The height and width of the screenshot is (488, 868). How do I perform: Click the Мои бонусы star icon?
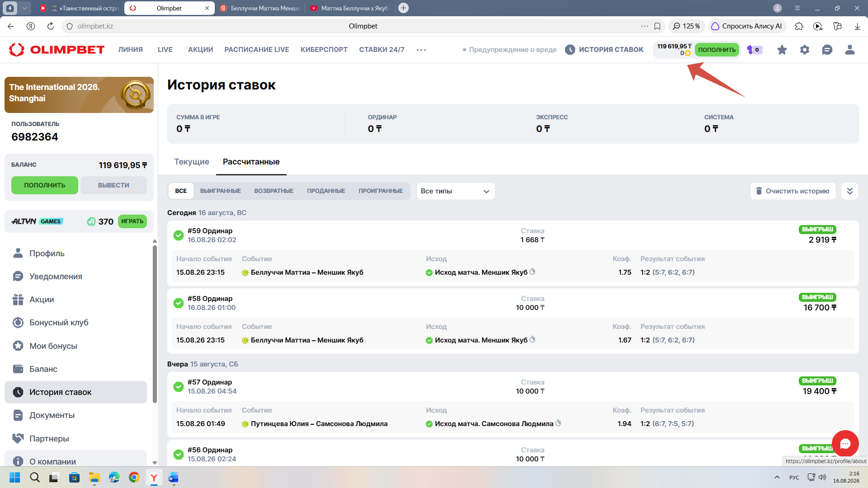click(x=18, y=346)
